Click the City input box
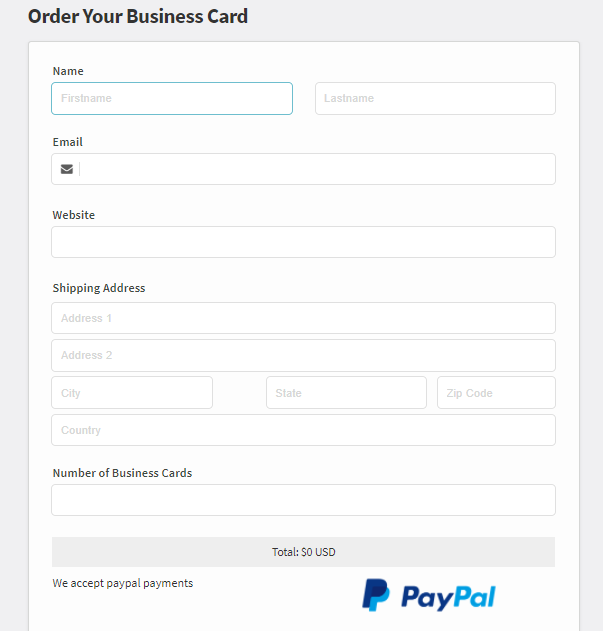 tap(132, 392)
